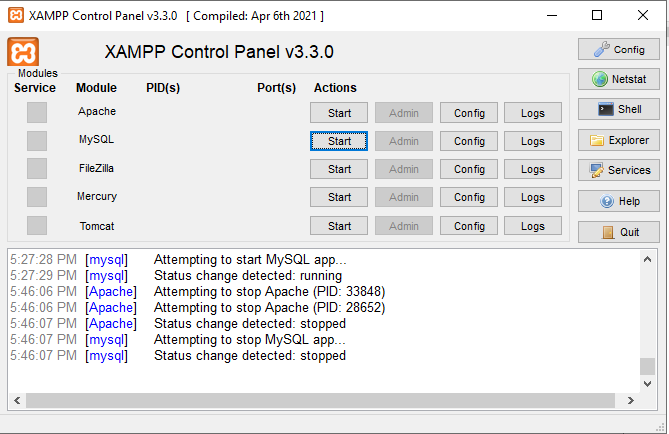
Task: Open Netstat with the globe icon
Action: coord(619,79)
